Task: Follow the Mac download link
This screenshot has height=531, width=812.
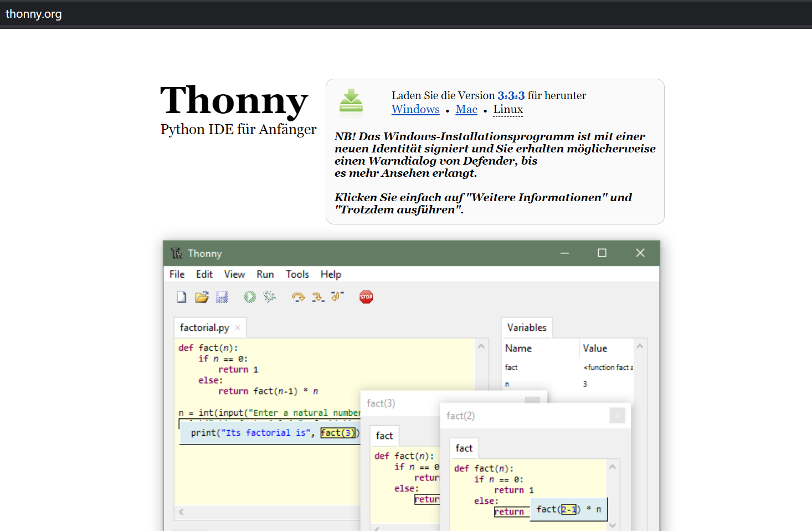Action: [466, 109]
